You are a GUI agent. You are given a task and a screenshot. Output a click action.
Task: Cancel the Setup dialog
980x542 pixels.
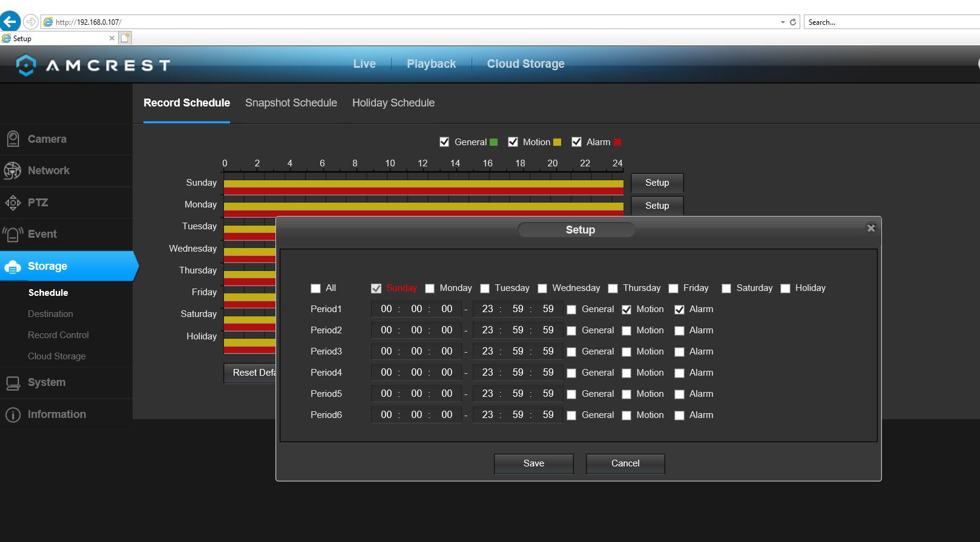625,463
